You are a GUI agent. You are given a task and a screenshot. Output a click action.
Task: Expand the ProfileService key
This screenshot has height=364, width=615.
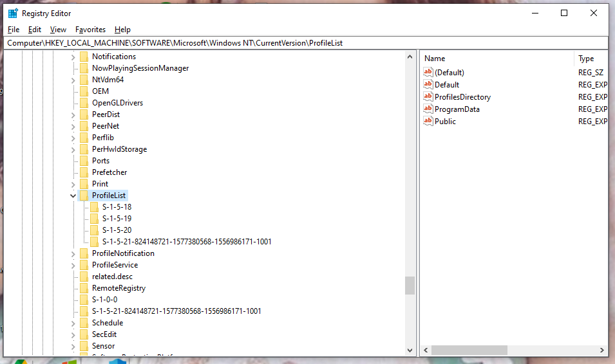[73, 266]
